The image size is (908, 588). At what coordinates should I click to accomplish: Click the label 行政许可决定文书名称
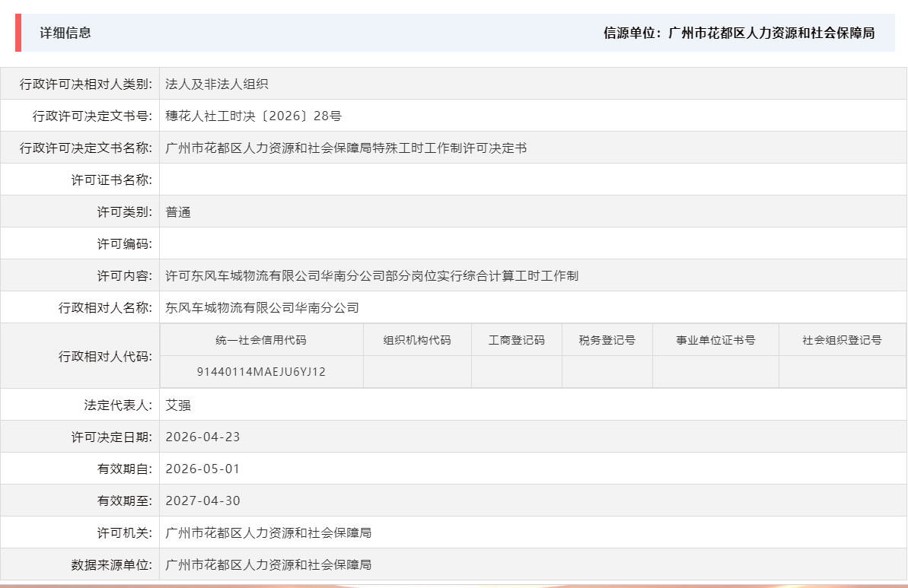point(86,148)
